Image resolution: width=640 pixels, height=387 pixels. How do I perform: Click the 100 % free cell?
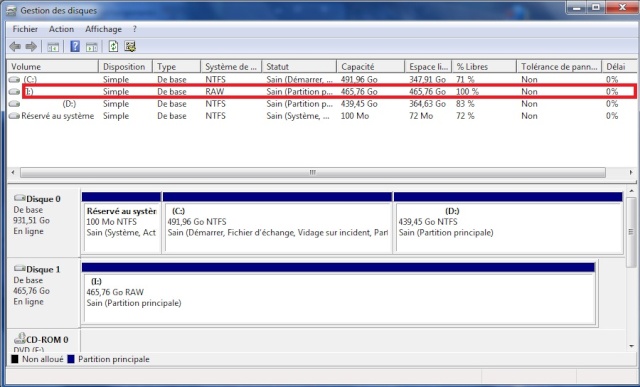(467, 92)
